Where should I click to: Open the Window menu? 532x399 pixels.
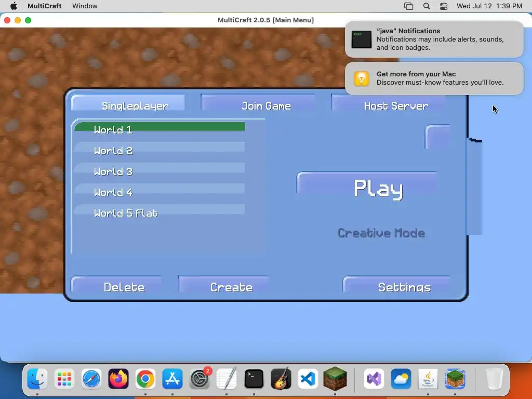[85, 6]
